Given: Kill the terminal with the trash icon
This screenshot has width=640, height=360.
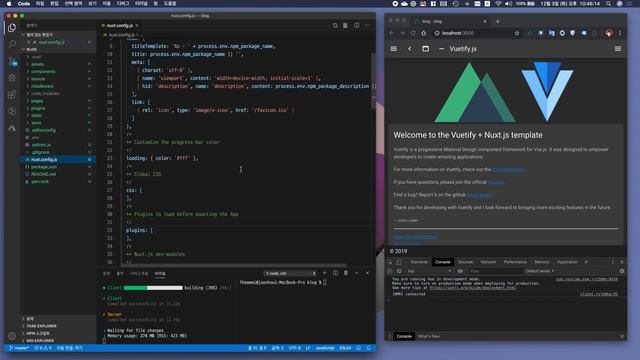Looking at the screenshot, I should pyautogui.click(x=346, y=273).
